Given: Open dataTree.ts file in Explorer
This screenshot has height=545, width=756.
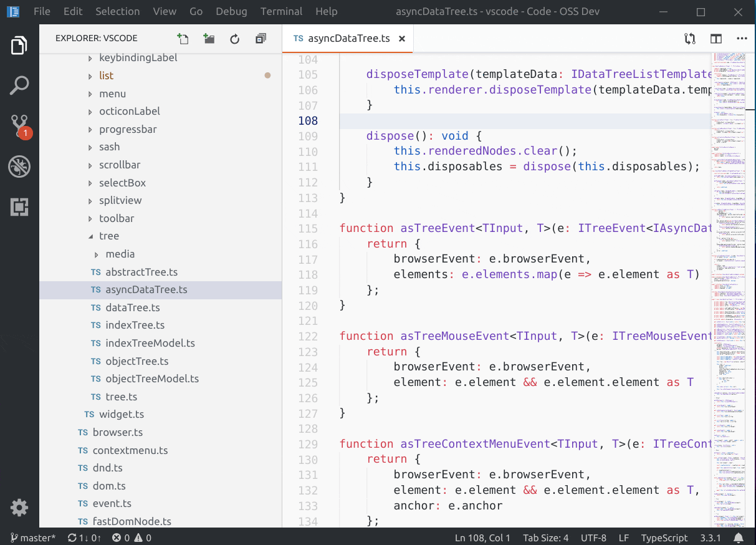Looking at the screenshot, I should [132, 307].
